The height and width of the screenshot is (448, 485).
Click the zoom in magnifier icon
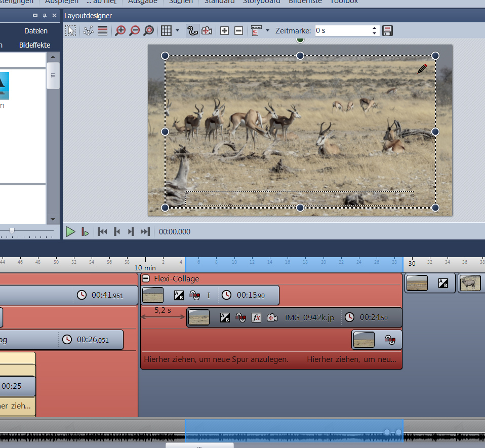(120, 31)
